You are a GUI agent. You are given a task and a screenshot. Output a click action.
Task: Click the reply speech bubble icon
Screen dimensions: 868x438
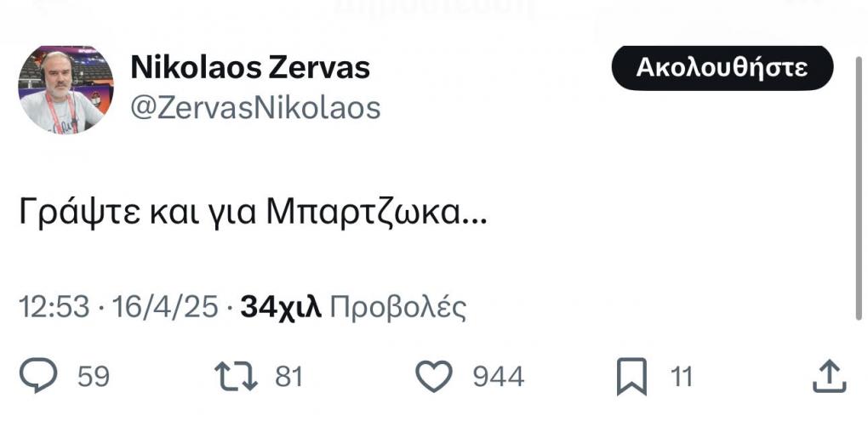point(38,376)
